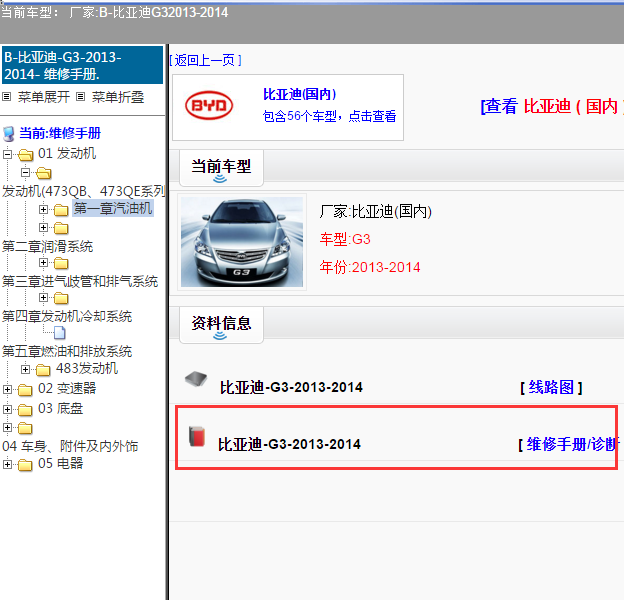Click 菜单折叠 to collapse menu
624x600 pixels.
tap(118, 97)
